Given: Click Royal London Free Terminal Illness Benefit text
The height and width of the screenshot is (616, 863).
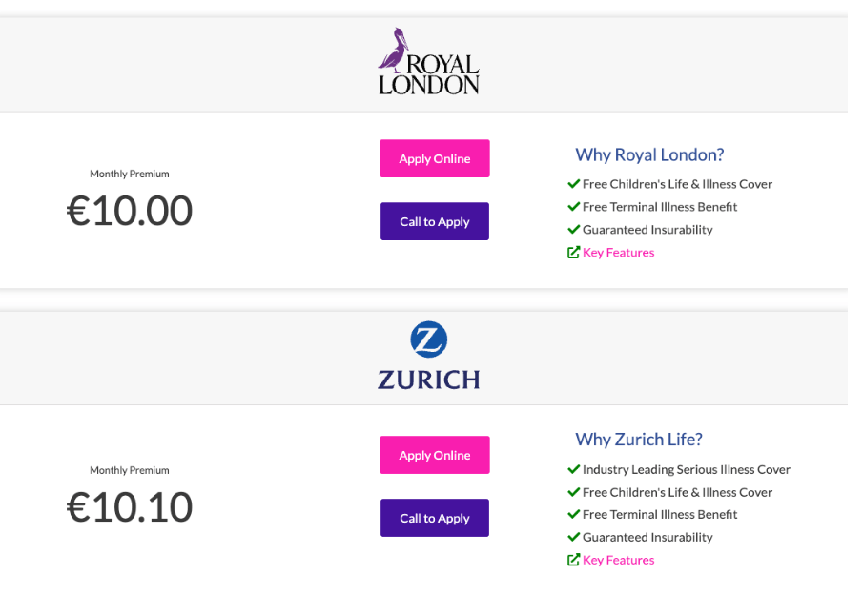Looking at the screenshot, I should pyautogui.click(x=660, y=207).
